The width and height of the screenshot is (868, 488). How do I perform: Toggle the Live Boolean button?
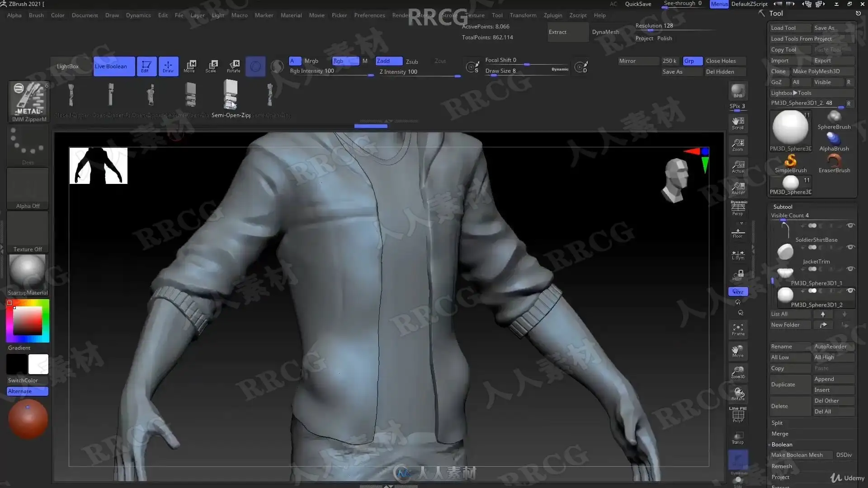114,66
